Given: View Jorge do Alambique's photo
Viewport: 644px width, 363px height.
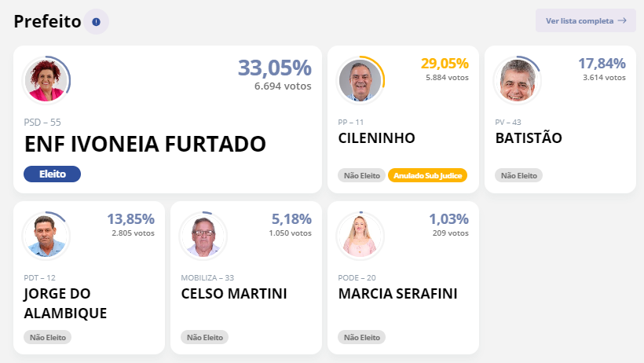Looking at the screenshot, I should 46,236.
